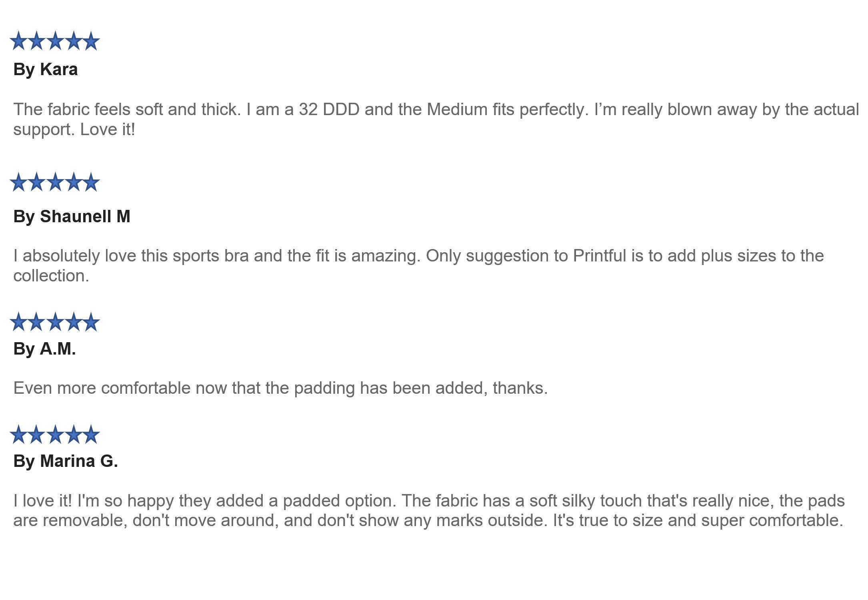Screen dimensions: 868x600
Task: Click the fourth star of Marina G.'s rating
Action: (73, 435)
